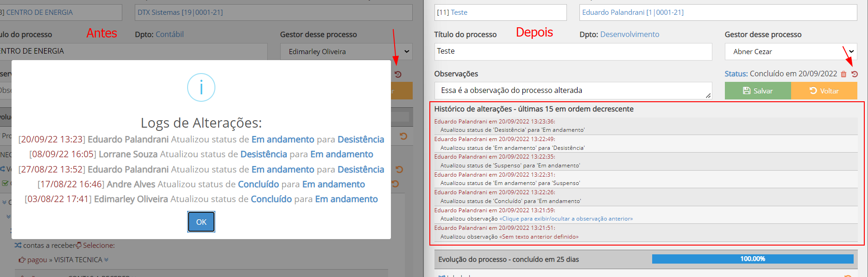This screenshot has width=868, height=277.
Task: Click history log icon right of Antes dialog
Action: tap(398, 74)
